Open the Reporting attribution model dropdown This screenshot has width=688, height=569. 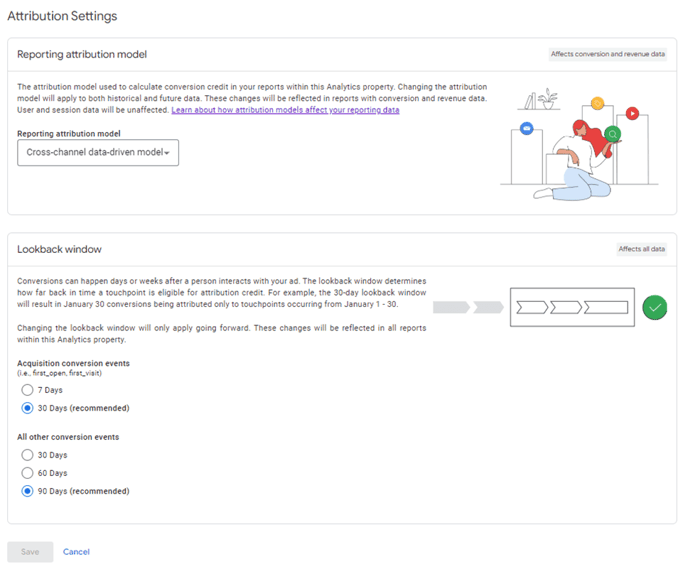pos(98,153)
